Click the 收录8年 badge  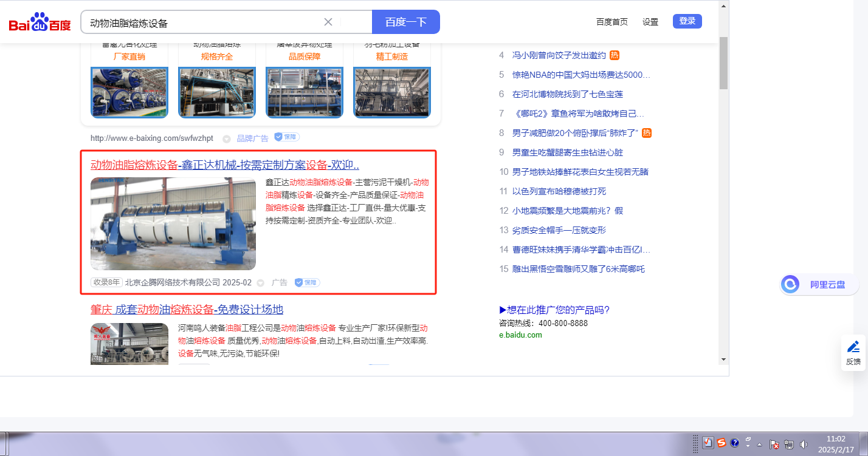click(106, 282)
